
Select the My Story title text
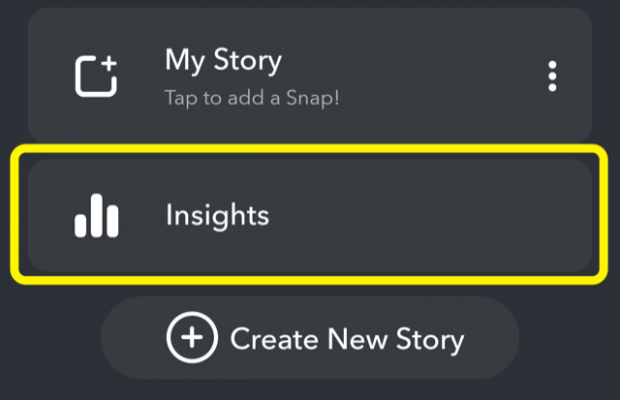[x=223, y=60]
